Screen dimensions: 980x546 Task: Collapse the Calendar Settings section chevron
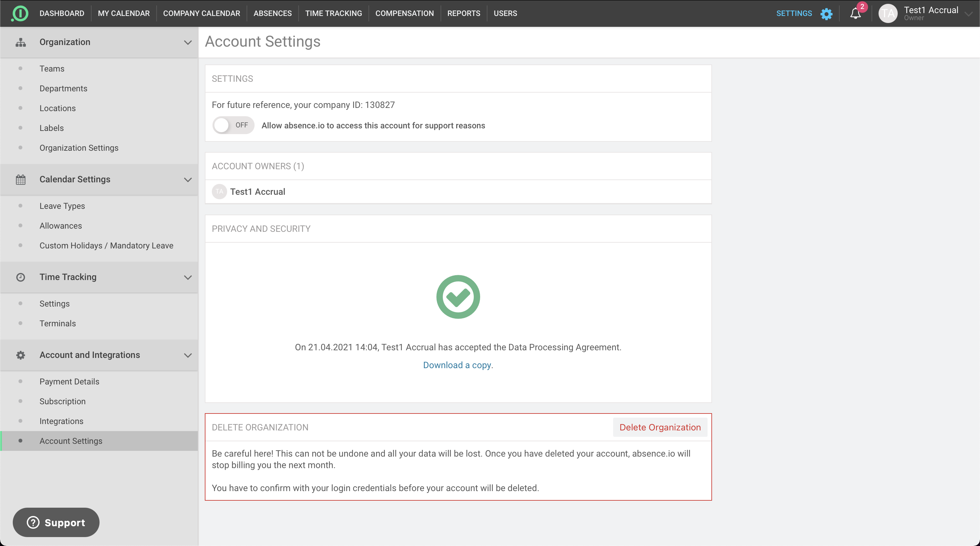(188, 179)
